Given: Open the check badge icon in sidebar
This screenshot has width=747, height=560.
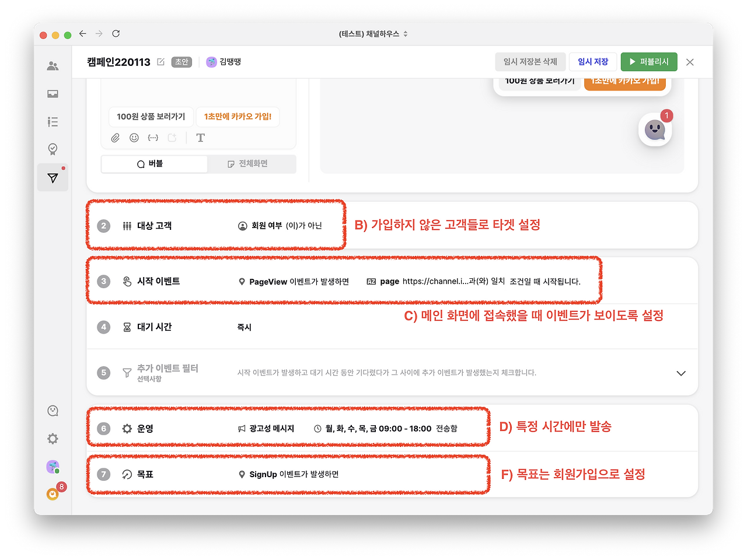Looking at the screenshot, I should [x=53, y=149].
